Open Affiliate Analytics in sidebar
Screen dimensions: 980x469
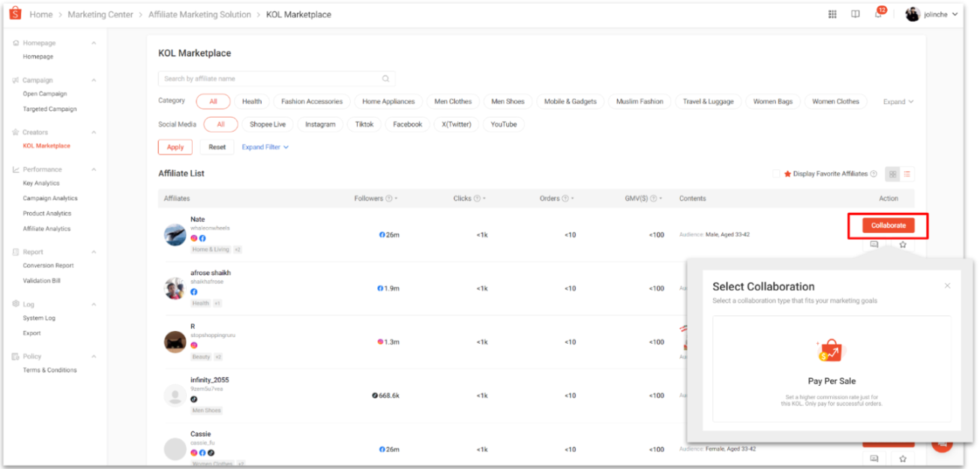coord(46,229)
